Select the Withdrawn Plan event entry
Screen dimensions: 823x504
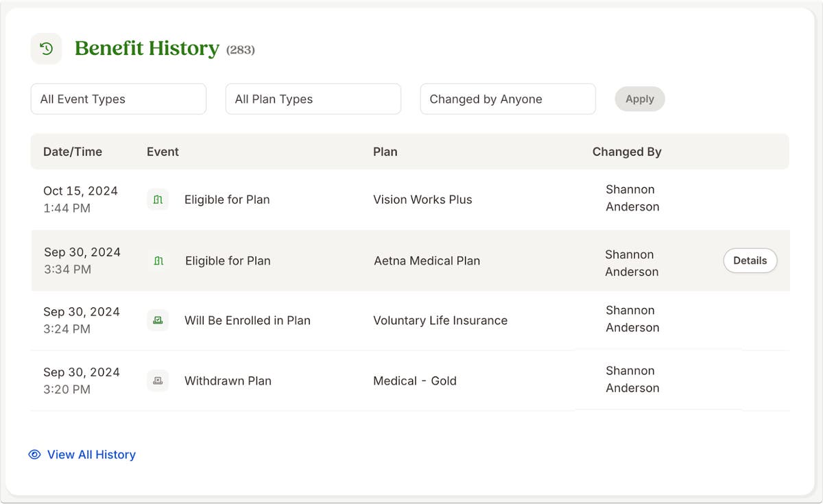[228, 381]
